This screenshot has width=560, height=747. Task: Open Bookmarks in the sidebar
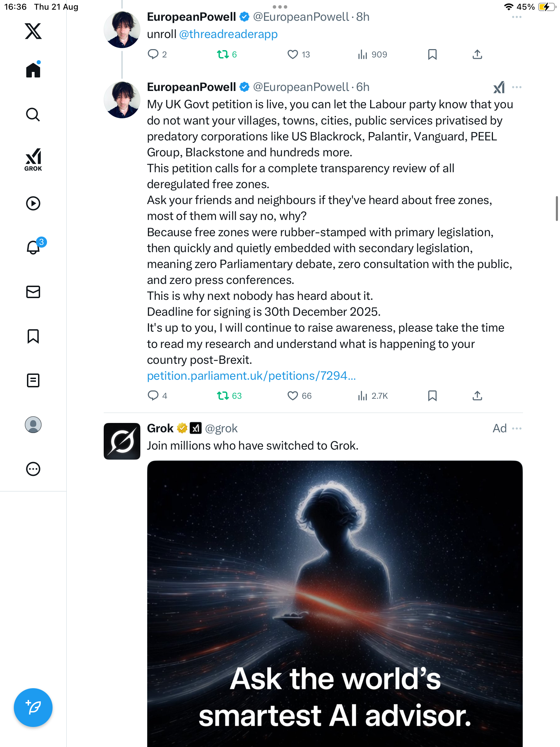33,336
